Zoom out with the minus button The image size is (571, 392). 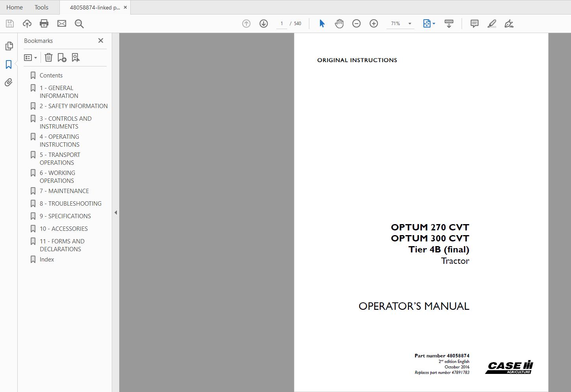click(x=357, y=24)
